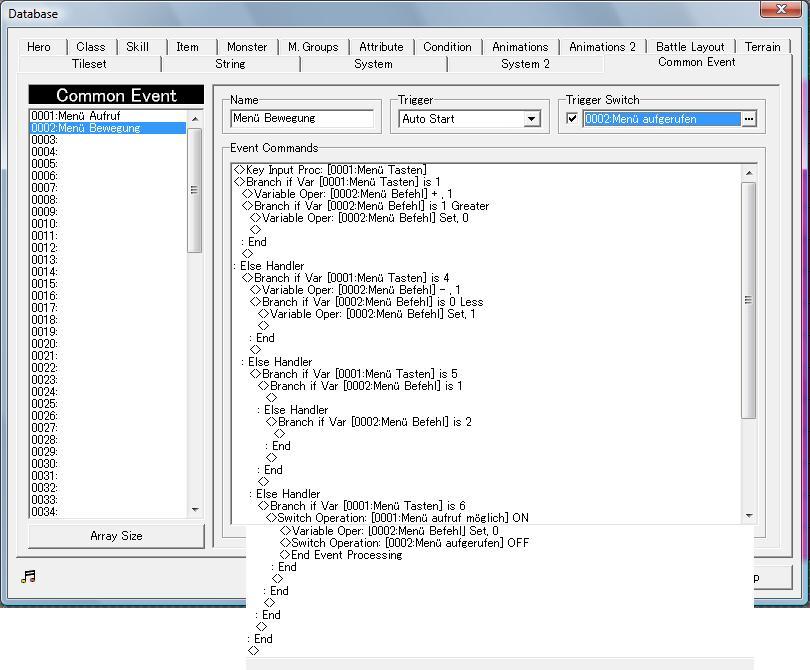This screenshot has width=810, height=670.
Task: Click the event commands scrollbar thumb
Action: tap(749, 300)
